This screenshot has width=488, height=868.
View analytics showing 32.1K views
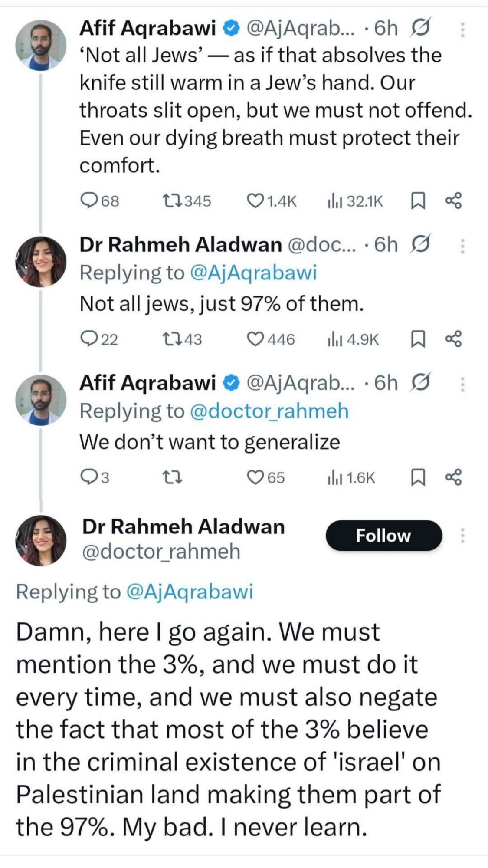point(355,201)
